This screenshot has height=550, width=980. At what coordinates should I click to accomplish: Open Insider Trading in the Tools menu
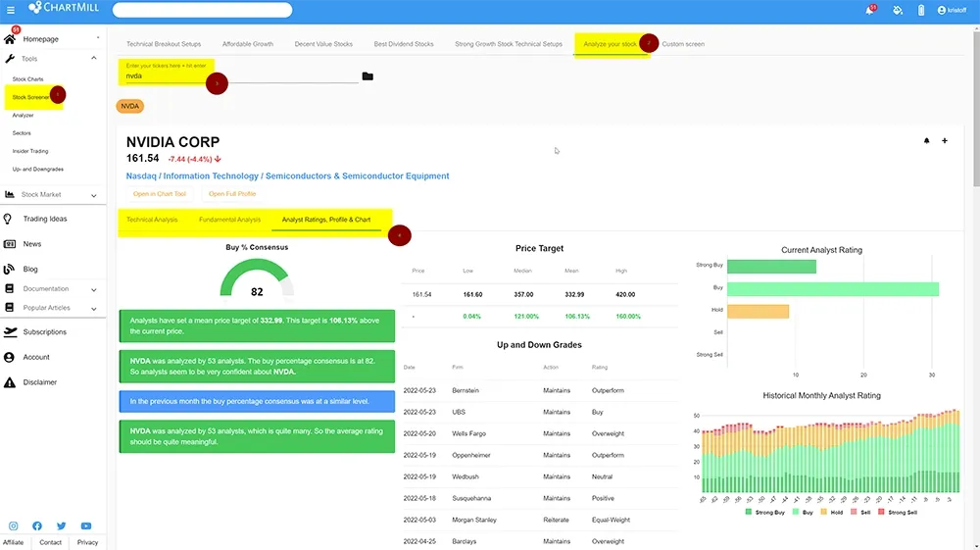tap(30, 151)
